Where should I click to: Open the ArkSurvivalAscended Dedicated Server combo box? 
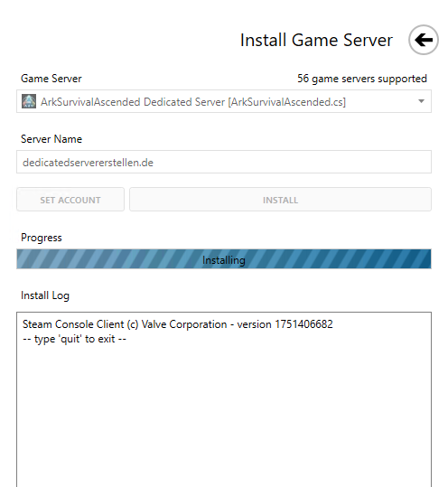[x=224, y=101]
